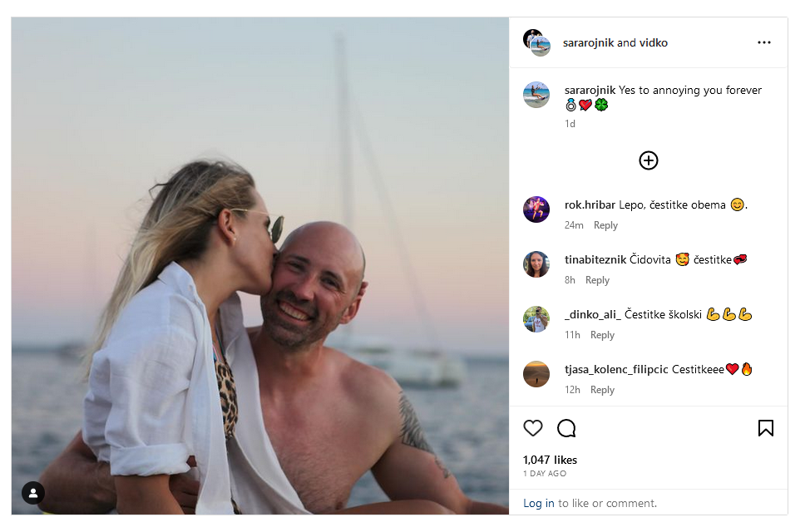Open the _dinko_ali_ profile avatar

[x=536, y=319]
